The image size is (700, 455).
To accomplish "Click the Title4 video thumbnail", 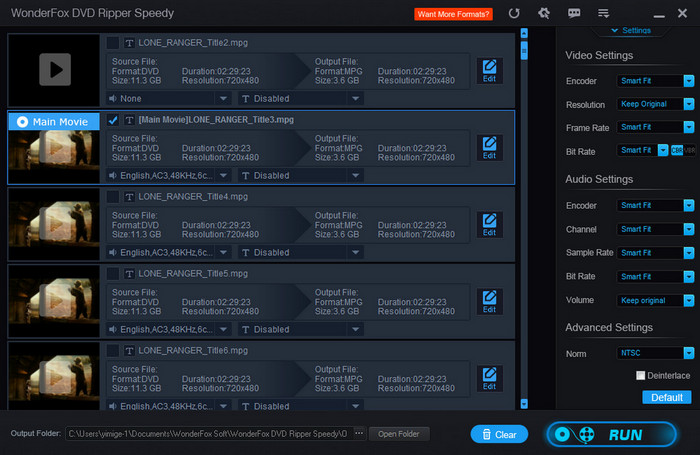I will click(x=54, y=224).
